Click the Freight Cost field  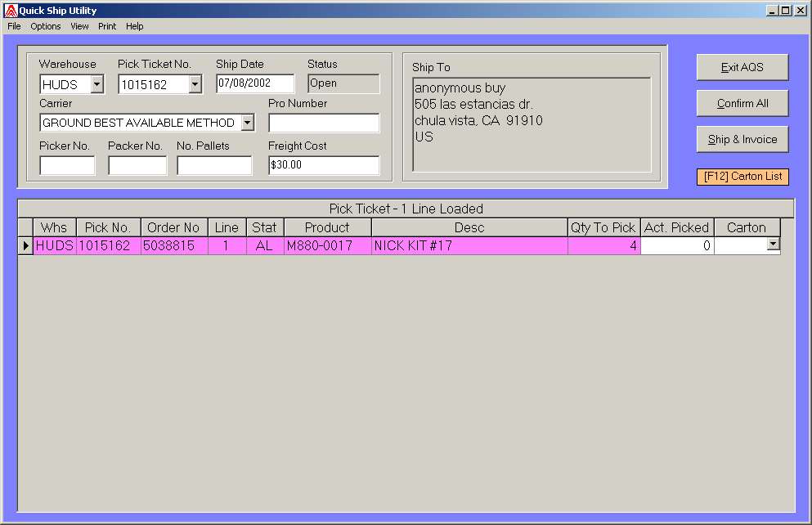(324, 165)
